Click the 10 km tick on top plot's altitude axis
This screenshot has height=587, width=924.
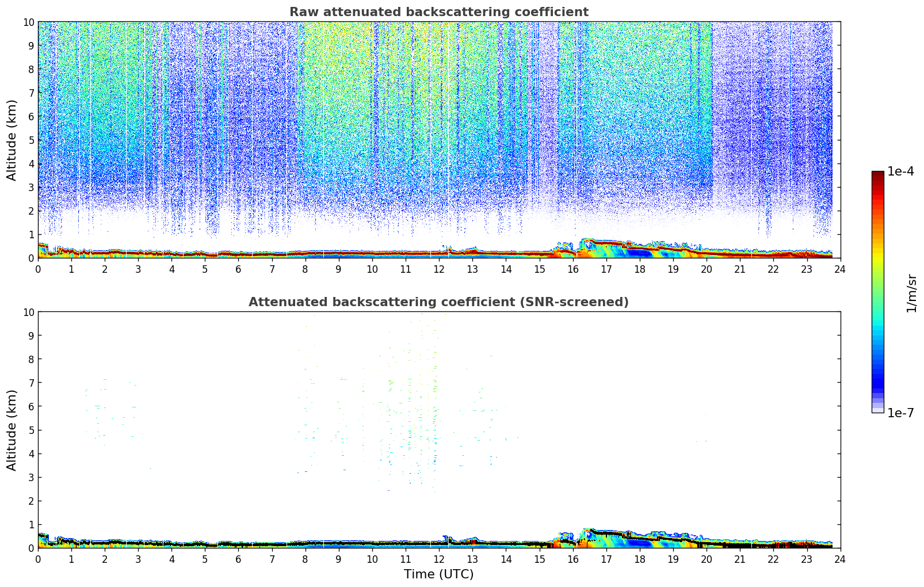tap(29, 22)
